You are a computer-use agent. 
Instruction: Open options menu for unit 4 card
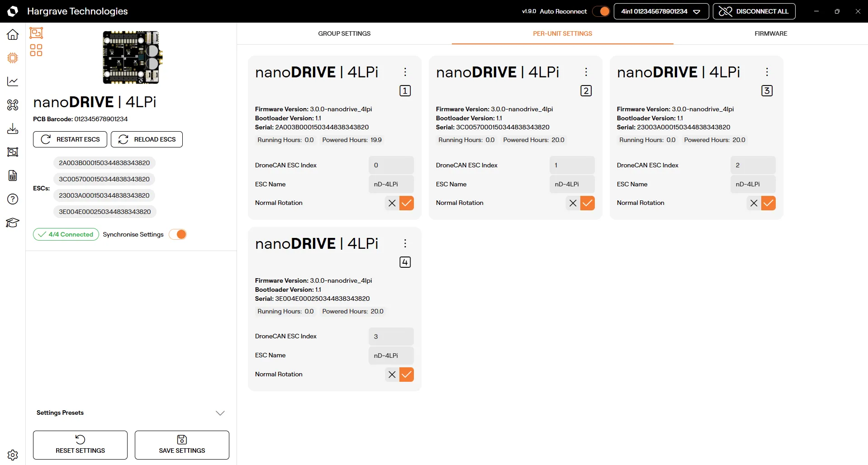(x=405, y=243)
